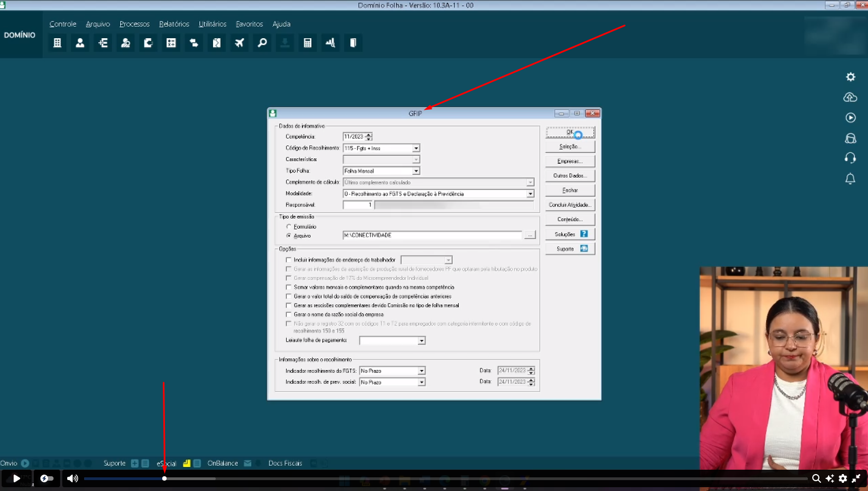Open the Favoritos menu
Screen dimensions: 868x491
[x=250, y=24]
